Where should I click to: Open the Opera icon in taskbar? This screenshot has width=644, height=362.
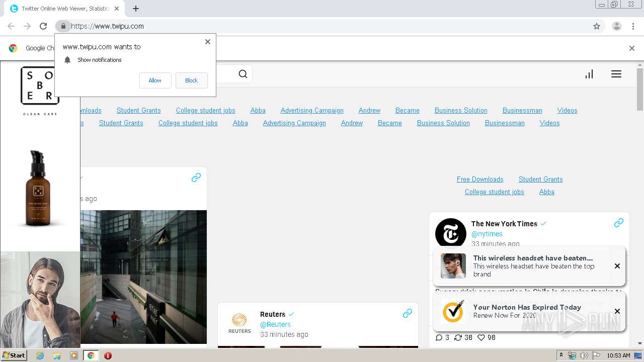point(108,355)
